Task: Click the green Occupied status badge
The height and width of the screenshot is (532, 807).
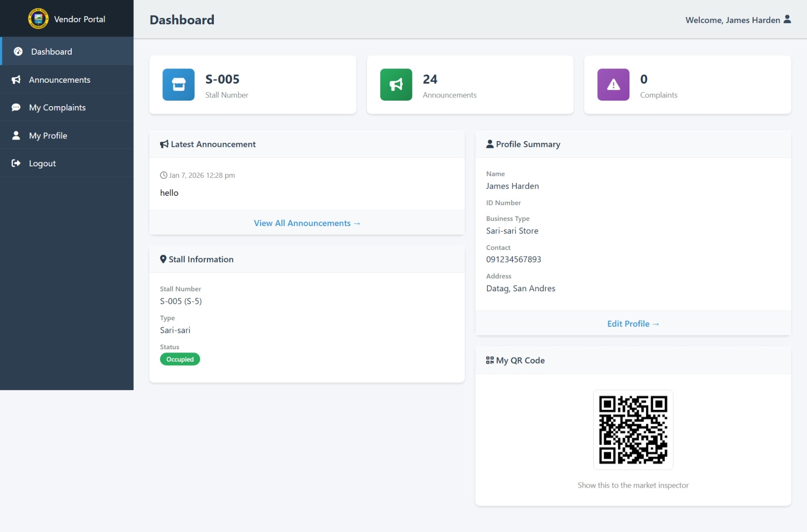Action: click(x=180, y=359)
